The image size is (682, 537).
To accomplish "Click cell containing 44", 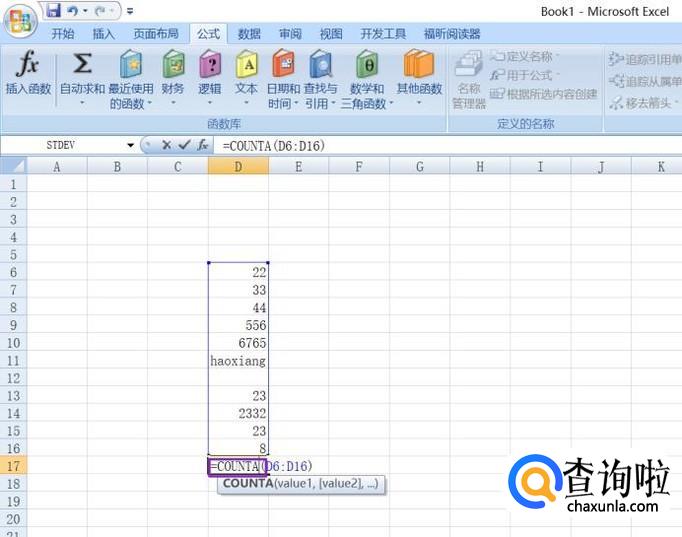I will pyautogui.click(x=238, y=308).
